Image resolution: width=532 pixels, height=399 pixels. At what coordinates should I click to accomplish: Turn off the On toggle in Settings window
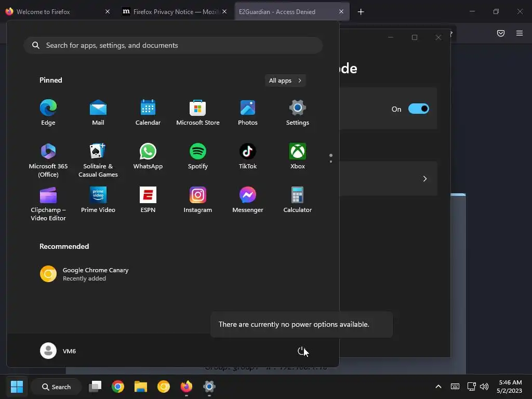click(418, 109)
